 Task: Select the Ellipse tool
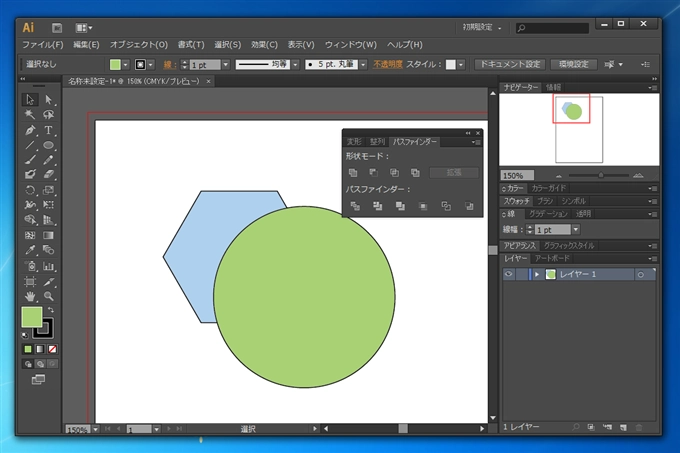click(48, 145)
